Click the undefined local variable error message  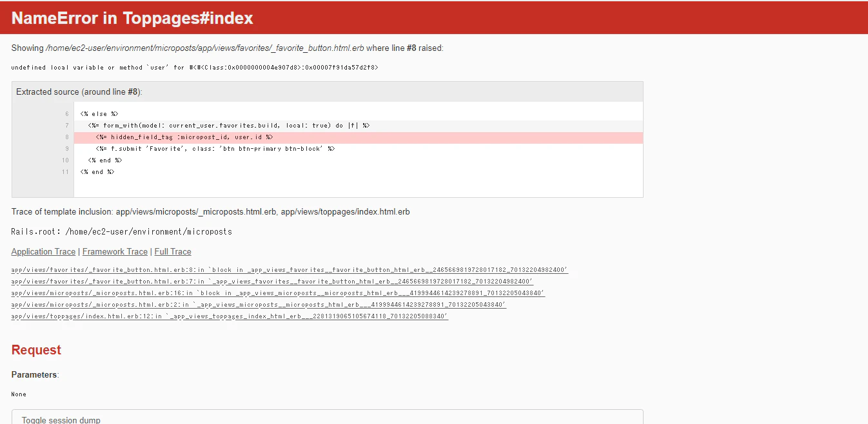click(195, 67)
